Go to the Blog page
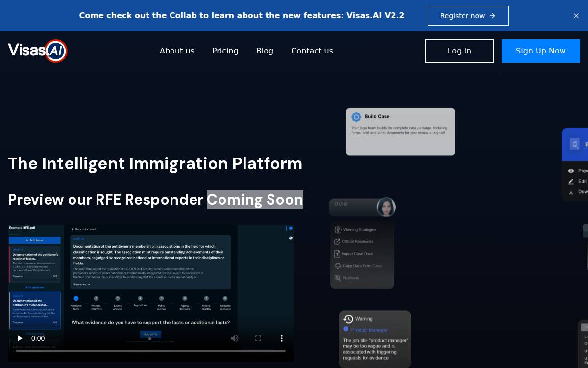588x368 pixels. [x=265, y=51]
